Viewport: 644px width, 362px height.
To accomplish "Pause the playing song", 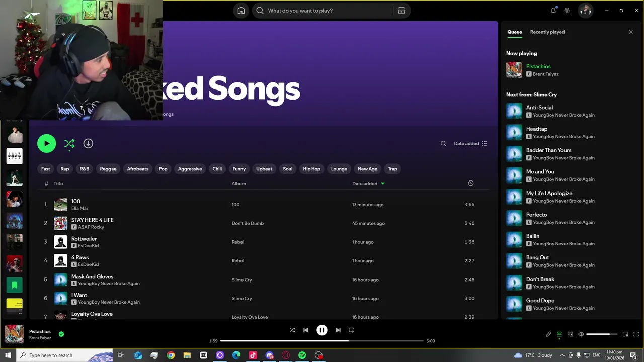I will point(322,330).
